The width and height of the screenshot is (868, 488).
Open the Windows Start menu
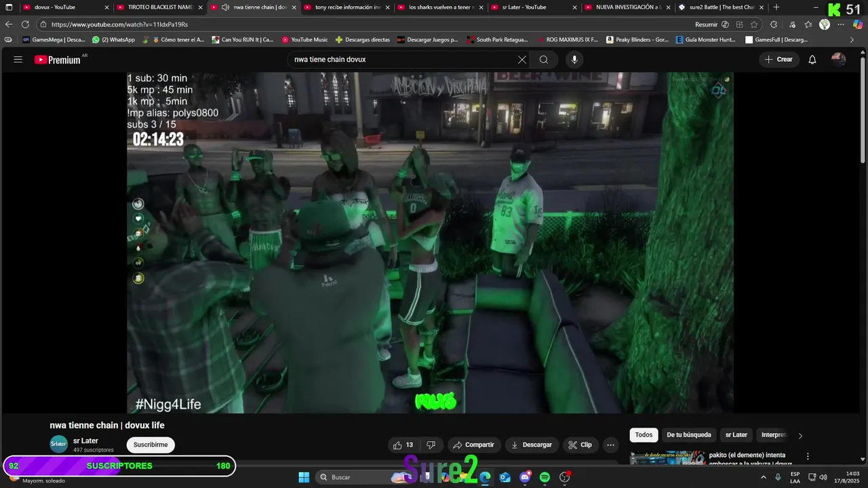(304, 477)
